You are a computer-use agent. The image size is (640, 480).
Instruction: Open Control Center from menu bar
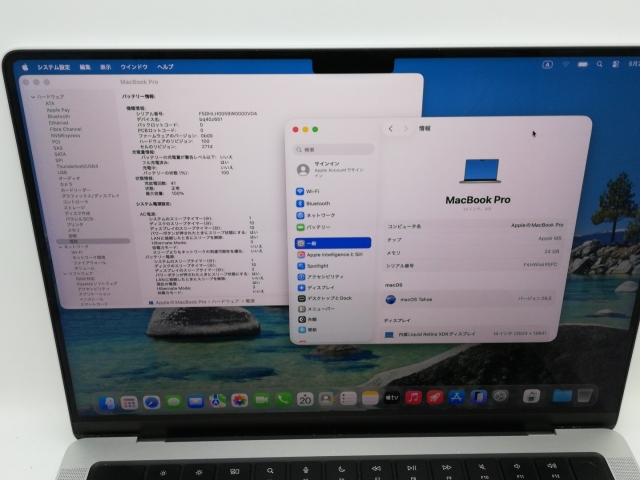click(x=616, y=64)
